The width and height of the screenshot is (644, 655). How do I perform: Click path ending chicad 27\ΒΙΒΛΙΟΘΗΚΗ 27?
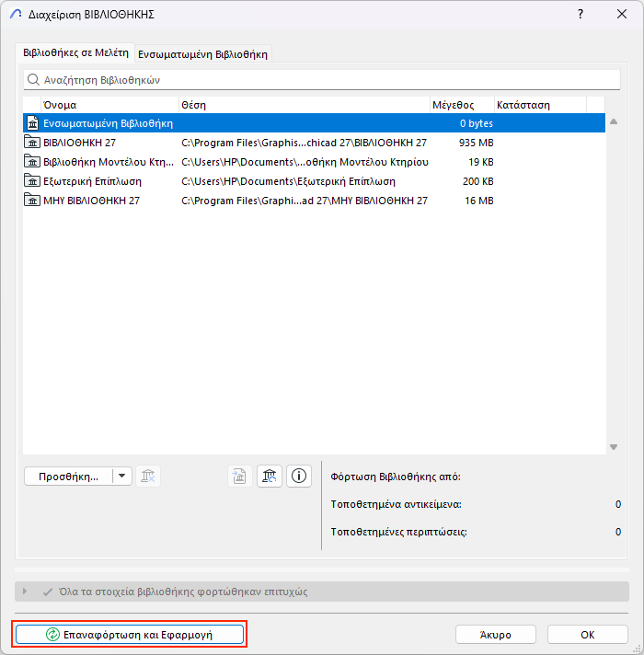click(304, 143)
